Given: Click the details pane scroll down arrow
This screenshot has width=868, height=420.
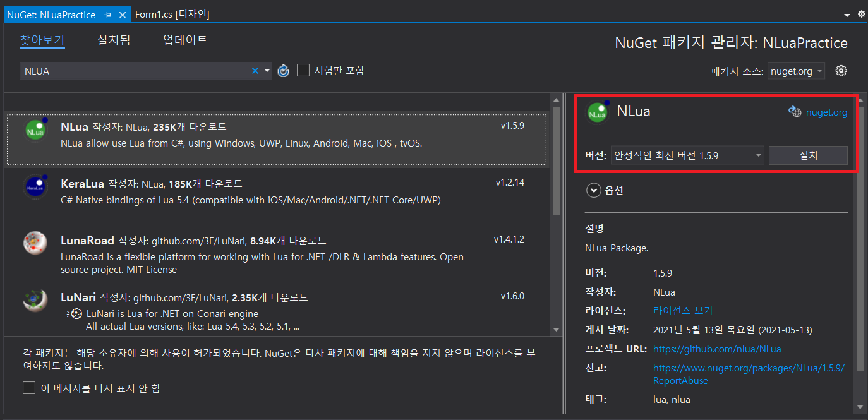Looking at the screenshot, I should click(x=860, y=407).
